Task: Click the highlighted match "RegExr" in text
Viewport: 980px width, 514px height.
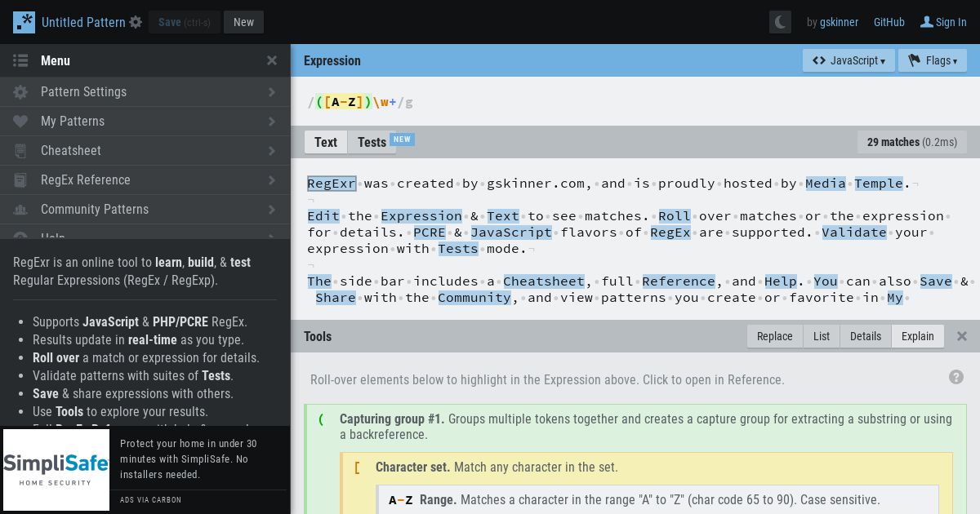Action: (x=332, y=184)
